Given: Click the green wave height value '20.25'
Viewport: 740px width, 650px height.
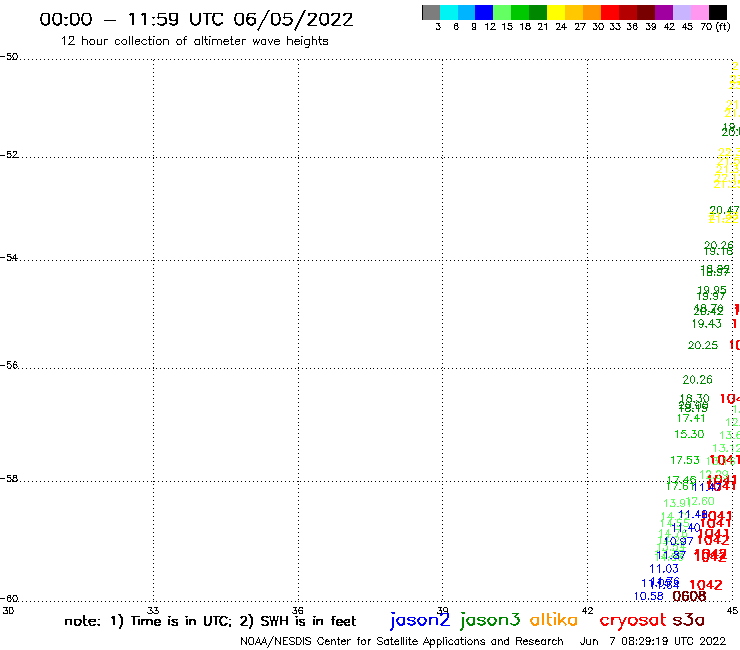Looking at the screenshot, I should pos(703,346).
